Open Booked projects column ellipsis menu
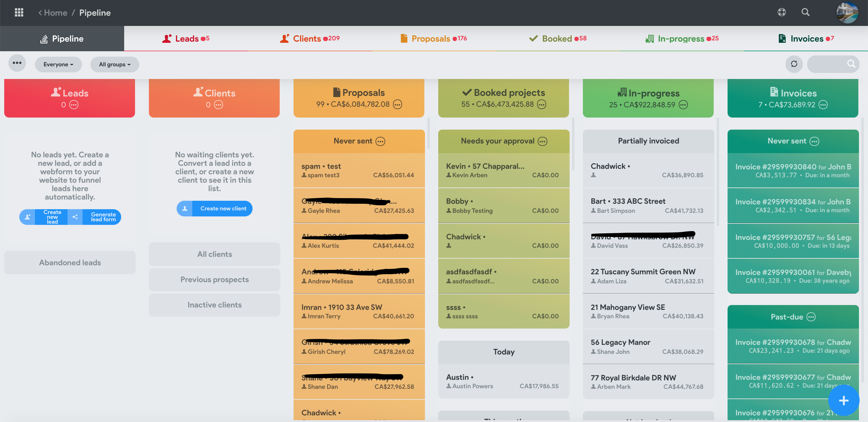The width and height of the screenshot is (868, 422). pos(542,105)
